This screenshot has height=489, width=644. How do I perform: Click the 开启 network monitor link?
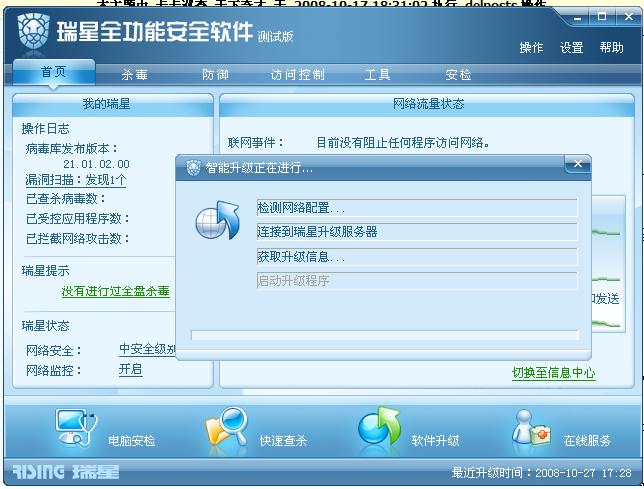click(x=131, y=370)
